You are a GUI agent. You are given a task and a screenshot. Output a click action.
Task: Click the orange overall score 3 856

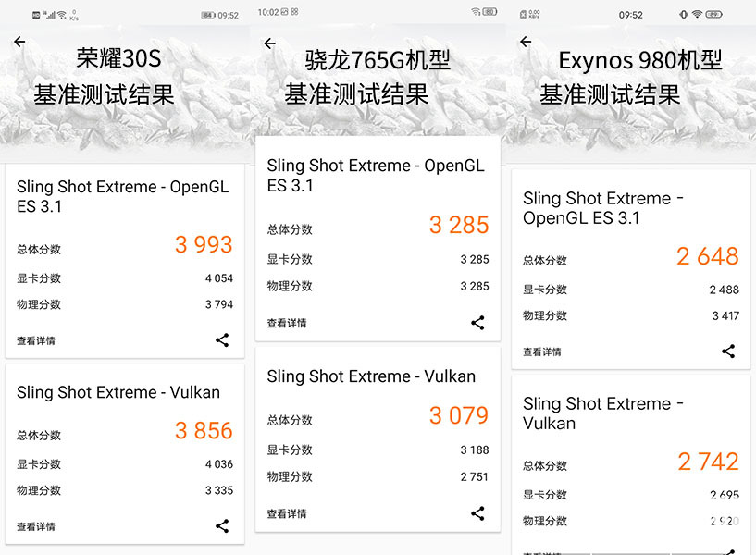[204, 431]
